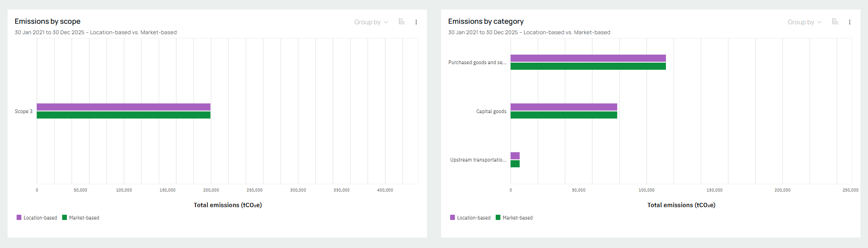Open Group by dropdown in Emissions by category
This screenshot has height=248, width=868.
pyautogui.click(x=804, y=22)
